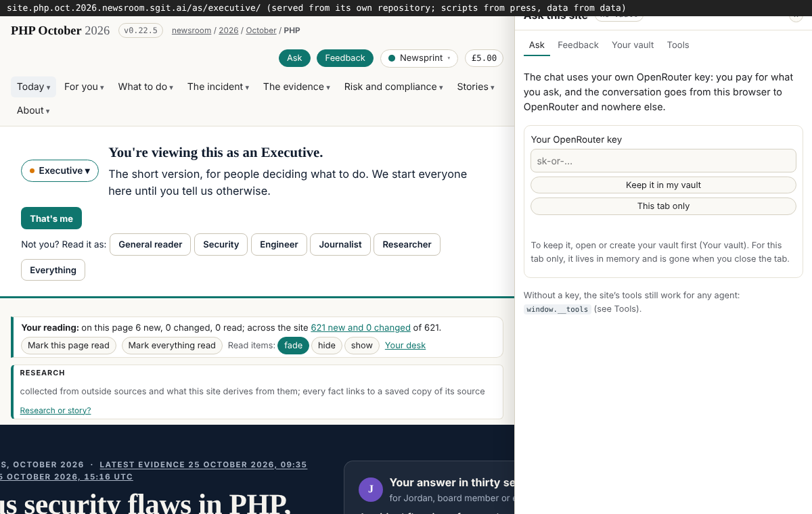Click the green Feedback button in the header
This screenshot has height=514, width=812.
click(x=345, y=58)
